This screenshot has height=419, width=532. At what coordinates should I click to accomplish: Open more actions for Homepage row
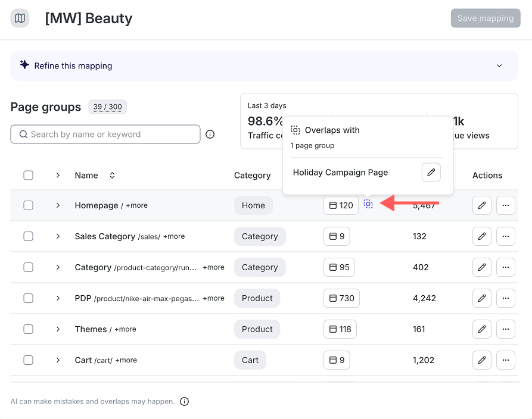(506, 205)
